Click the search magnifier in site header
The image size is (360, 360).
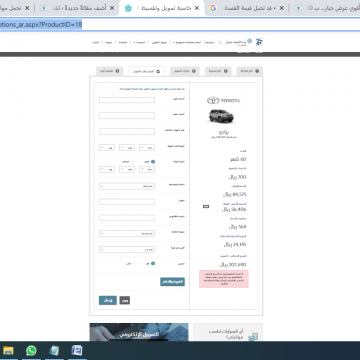tap(220, 42)
